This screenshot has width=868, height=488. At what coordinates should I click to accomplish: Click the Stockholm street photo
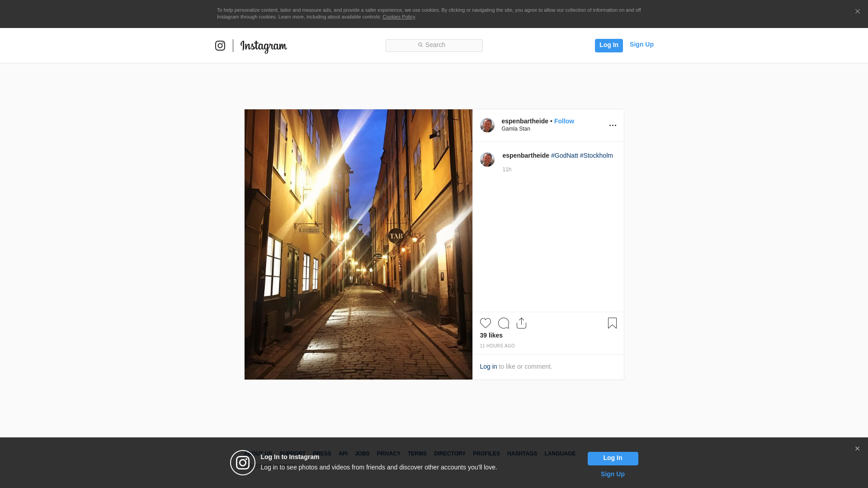[x=358, y=244]
